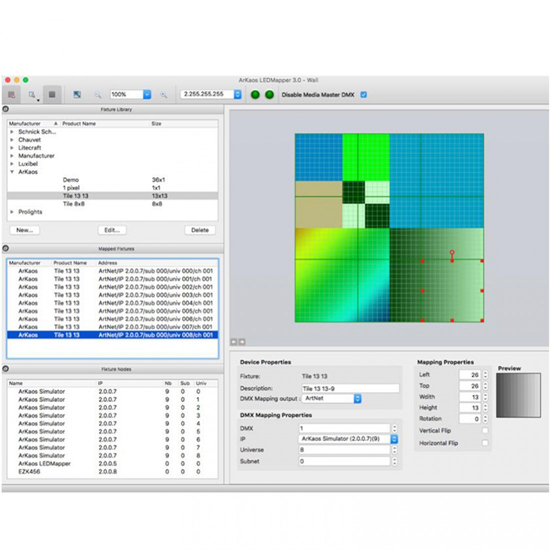This screenshot has width=550, height=550.
Task: Click the Width value stepper
Action: click(485, 397)
